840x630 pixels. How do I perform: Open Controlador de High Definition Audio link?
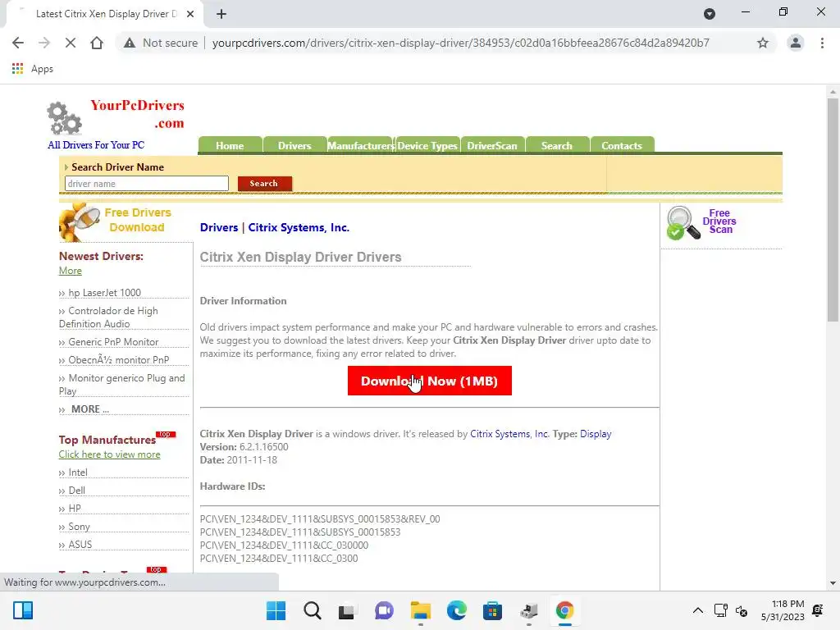pos(108,317)
